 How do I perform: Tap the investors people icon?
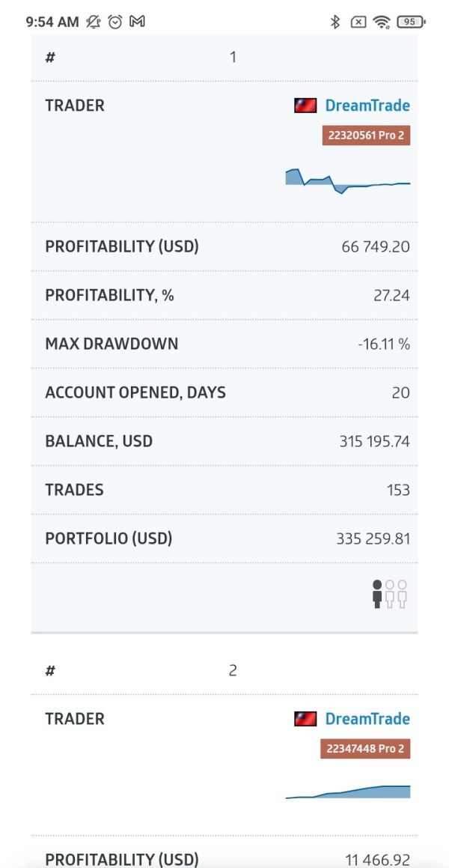click(390, 594)
